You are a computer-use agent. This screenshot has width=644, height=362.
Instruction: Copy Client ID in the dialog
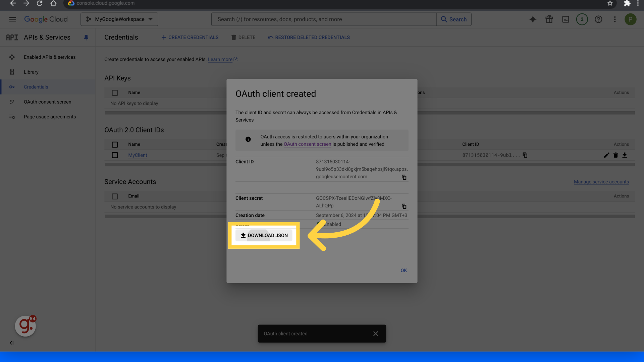[404, 177]
